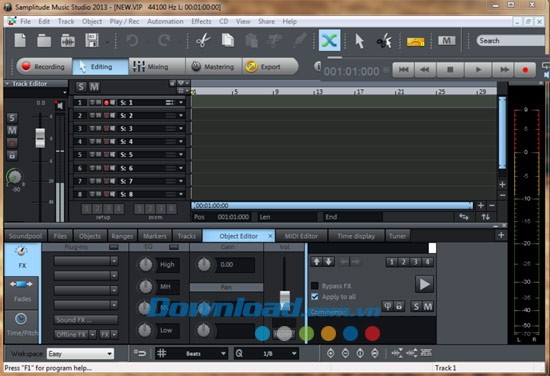
Task: Switch to the Markers tab
Action: [x=155, y=236]
